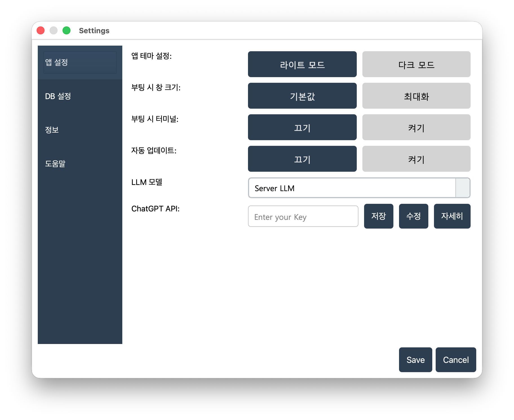This screenshot has height=420, width=514.
Task: Open the 도움말 sidebar tab
Action: pos(80,164)
